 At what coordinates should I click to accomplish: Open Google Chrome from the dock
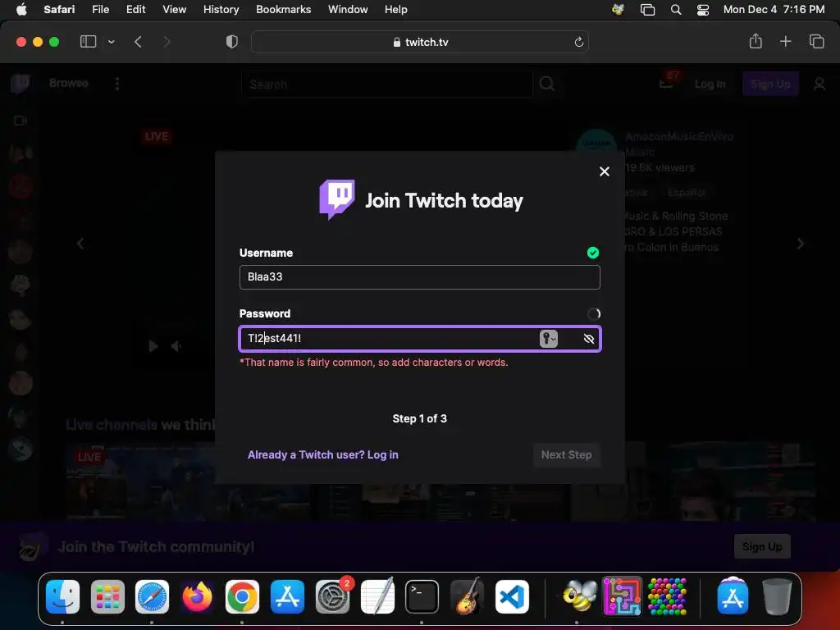(x=242, y=597)
